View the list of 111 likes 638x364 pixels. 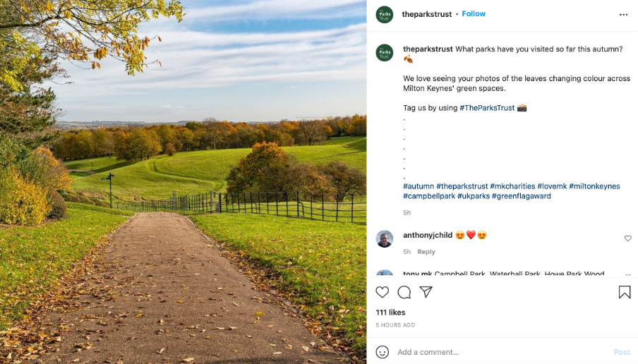391,313
